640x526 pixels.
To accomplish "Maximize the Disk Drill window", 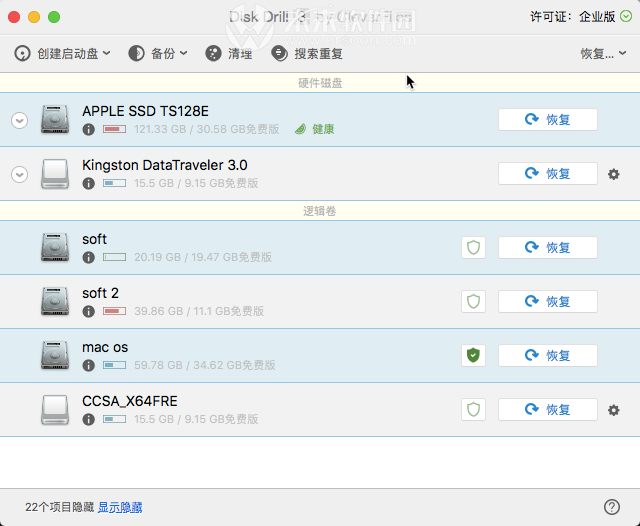I will tap(54, 17).
